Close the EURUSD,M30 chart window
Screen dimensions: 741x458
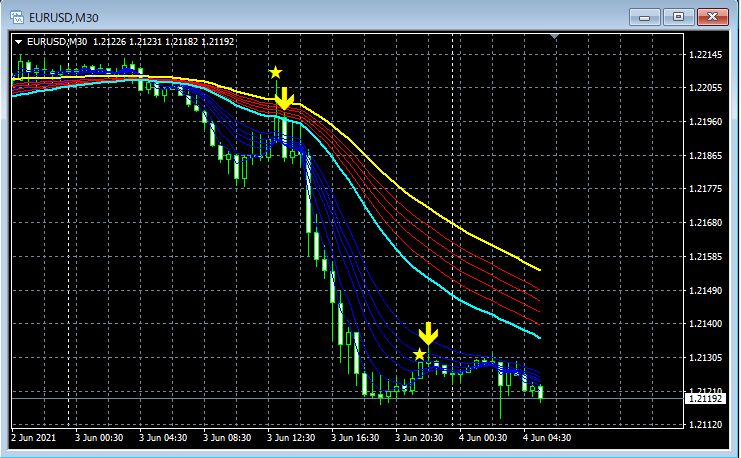(x=713, y=17)
